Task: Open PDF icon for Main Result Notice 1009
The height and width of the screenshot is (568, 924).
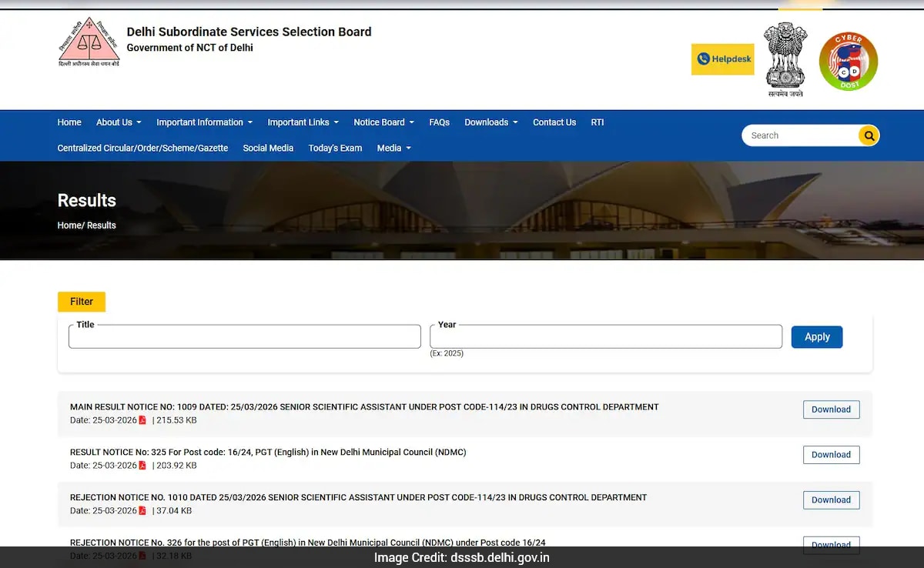Action: 142,420
